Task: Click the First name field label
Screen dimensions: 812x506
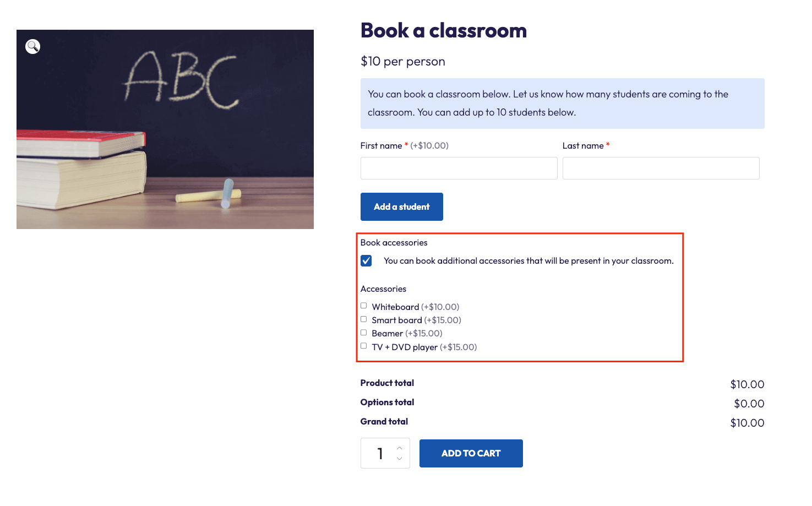Action: click(381, 145)
